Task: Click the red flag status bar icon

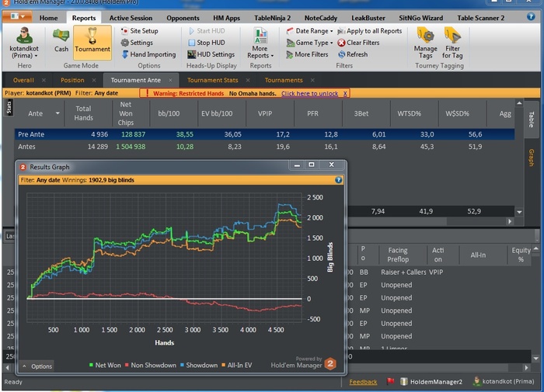Action: (391, 382)
